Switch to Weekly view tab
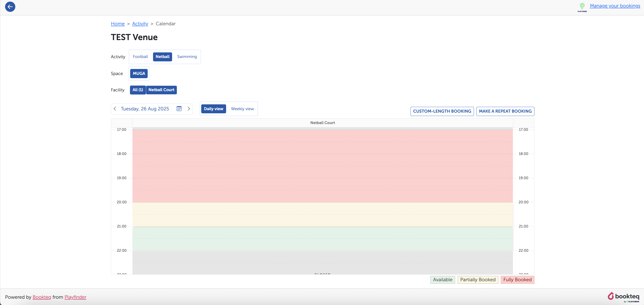This screenshot has width=644, height=305. pos(242,109)
